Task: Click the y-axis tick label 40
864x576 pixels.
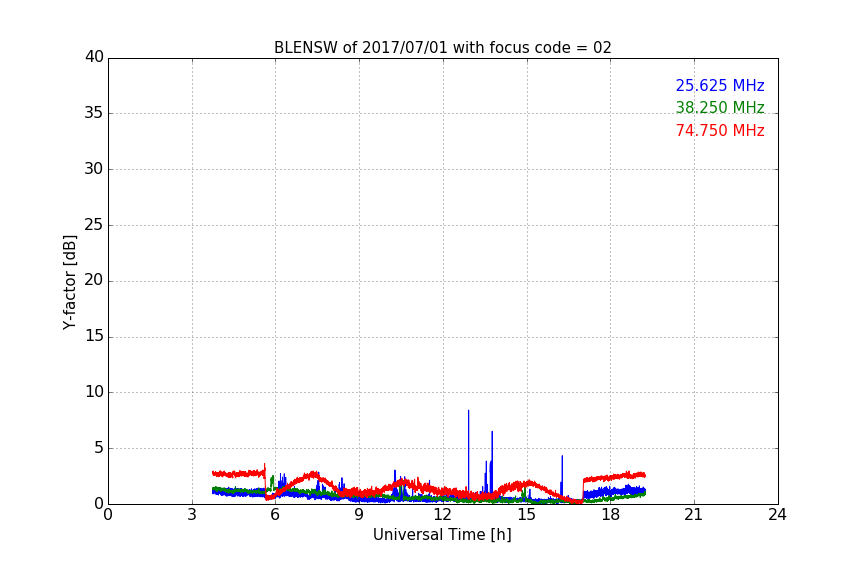Action: 94,57
